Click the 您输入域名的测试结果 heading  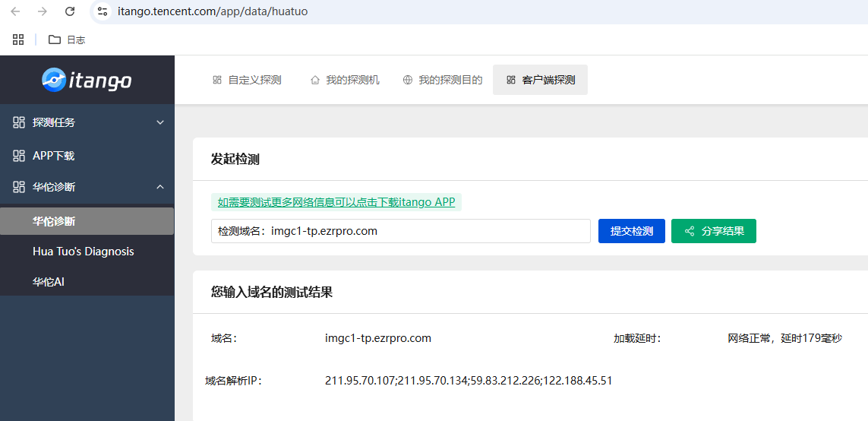[272, 292]
